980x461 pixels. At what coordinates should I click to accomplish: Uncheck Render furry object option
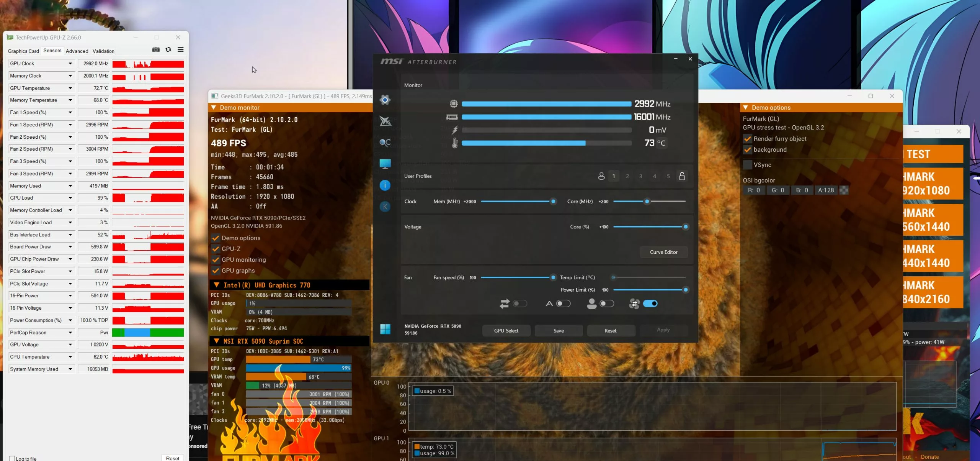[747, 139]
